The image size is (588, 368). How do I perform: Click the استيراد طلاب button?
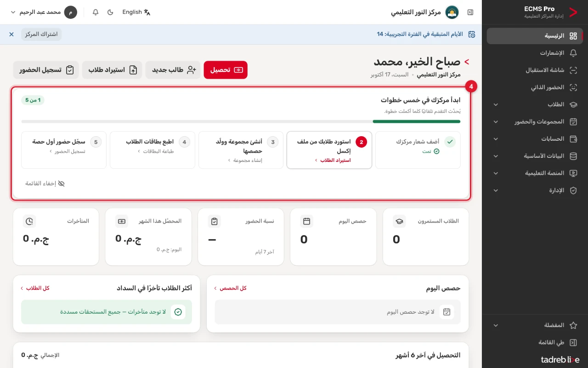click(113, 70)
